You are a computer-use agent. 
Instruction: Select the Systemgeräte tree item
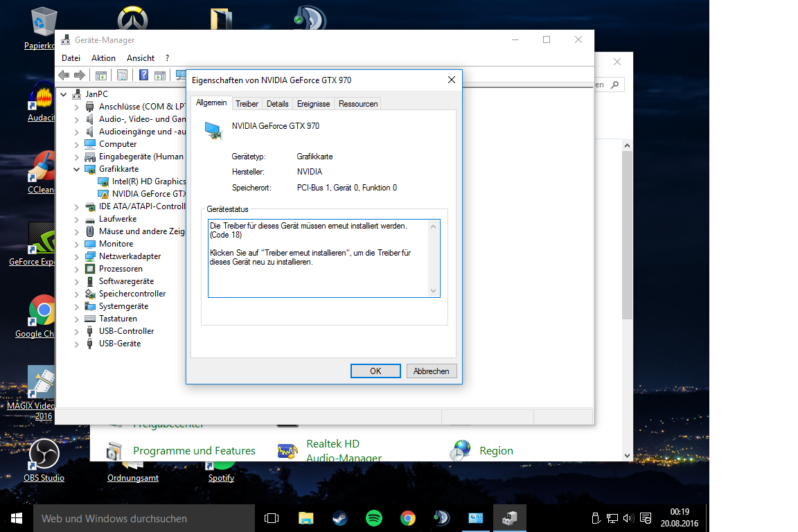pos(124,306)
